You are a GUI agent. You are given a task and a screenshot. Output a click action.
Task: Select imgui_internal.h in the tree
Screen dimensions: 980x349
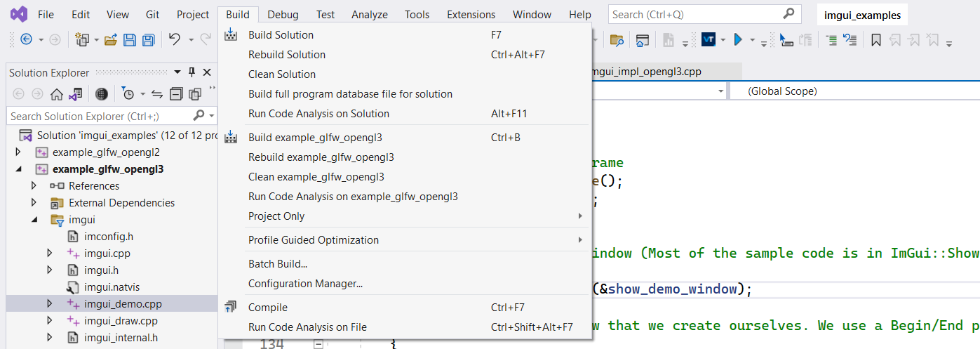click(121, 338)
